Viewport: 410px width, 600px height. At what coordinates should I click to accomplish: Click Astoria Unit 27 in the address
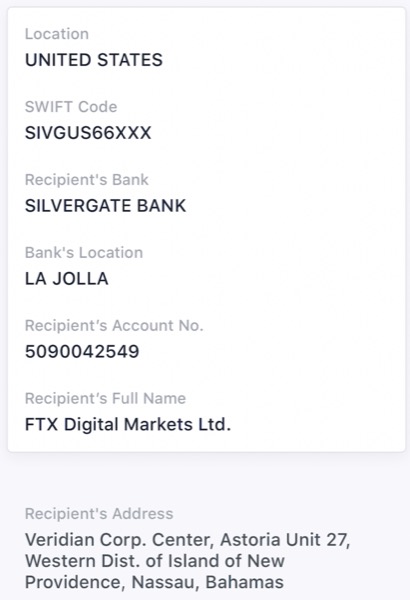(283, 540)
